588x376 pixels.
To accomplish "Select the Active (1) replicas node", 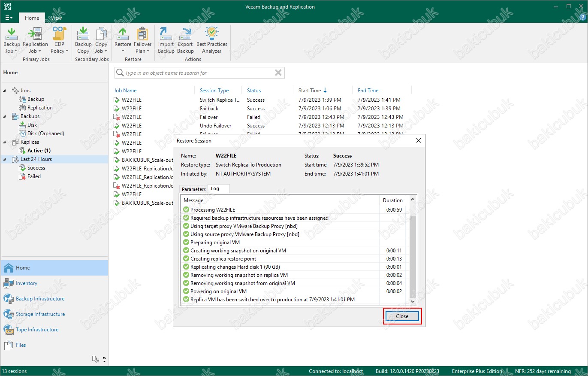I will click(x=39, y=151).
